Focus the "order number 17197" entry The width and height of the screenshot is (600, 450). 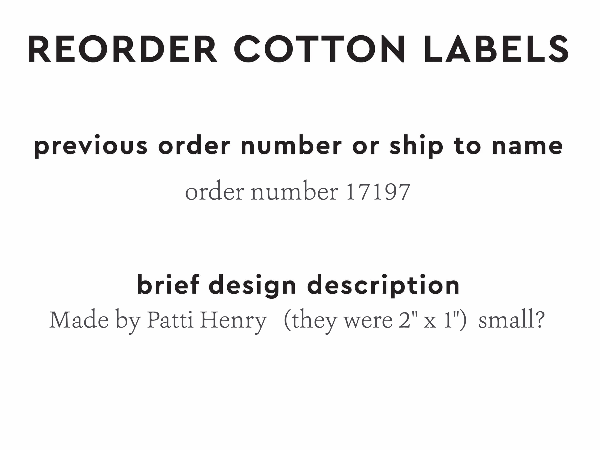[x=298, y=192]
